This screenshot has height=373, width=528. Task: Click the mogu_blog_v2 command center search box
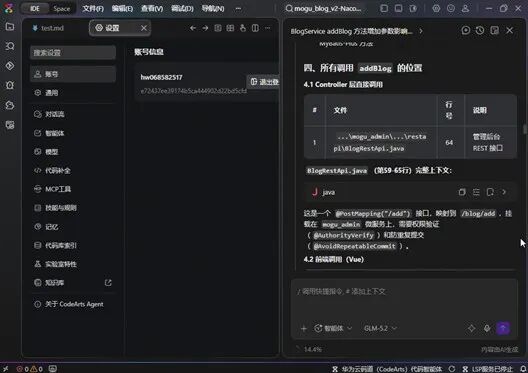pos(323,8)
